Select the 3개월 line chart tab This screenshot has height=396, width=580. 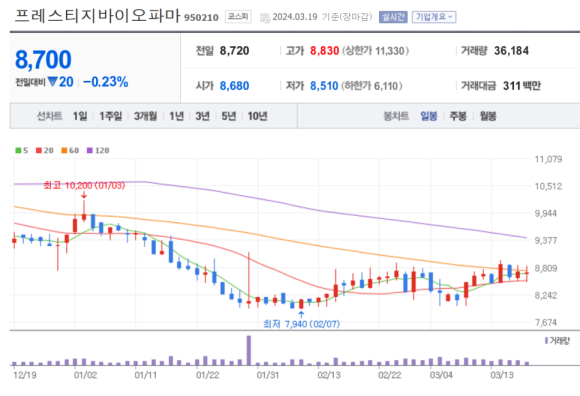(x=145, y=116)
